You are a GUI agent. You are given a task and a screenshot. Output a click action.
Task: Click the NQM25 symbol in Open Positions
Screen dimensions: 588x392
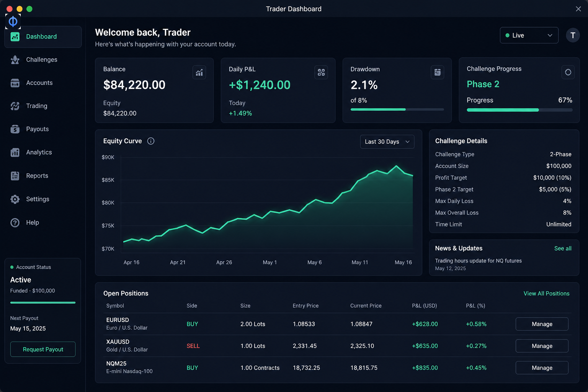pyautogui.click(x=116, y=364)
